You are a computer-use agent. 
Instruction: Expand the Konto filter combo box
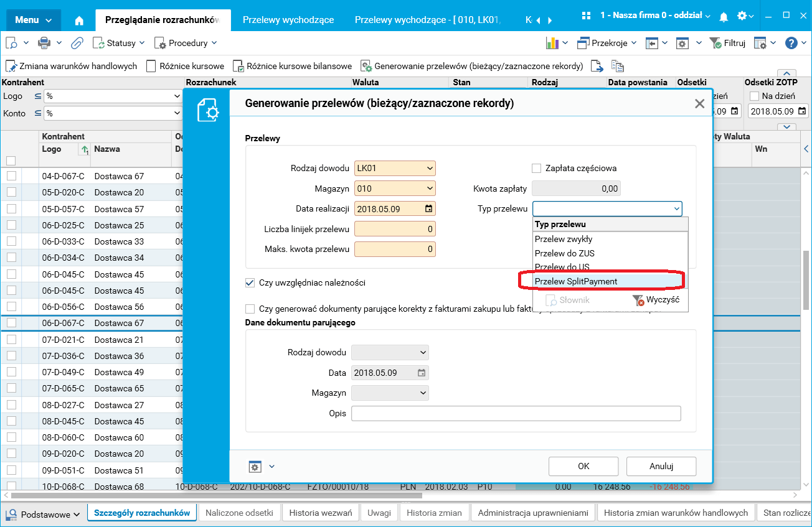tap(176, 113)
